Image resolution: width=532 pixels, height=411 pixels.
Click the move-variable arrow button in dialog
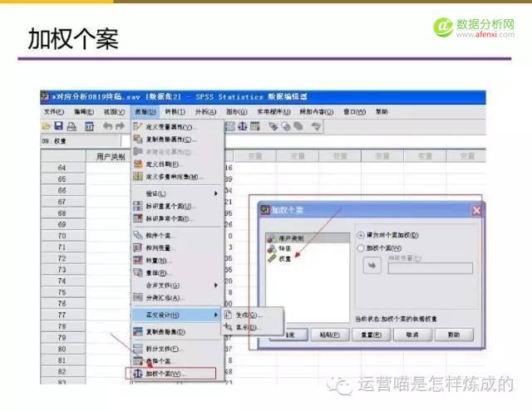click(x=372, y=266)
